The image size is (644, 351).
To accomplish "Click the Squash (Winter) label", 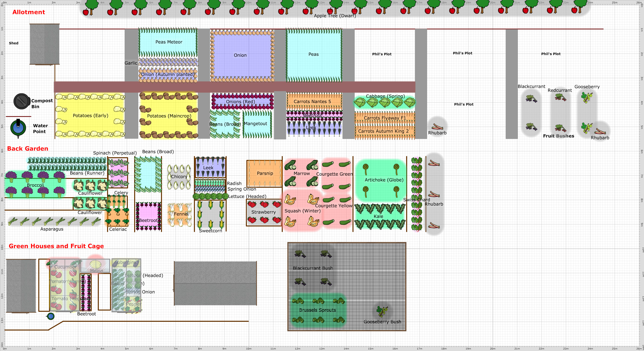I will [x=302, y=211].
